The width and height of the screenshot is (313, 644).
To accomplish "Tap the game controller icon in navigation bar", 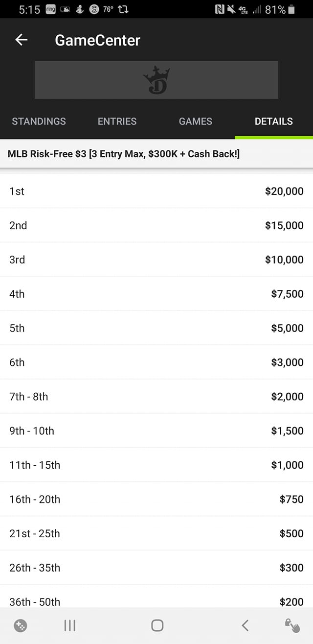I will (21, 625).
